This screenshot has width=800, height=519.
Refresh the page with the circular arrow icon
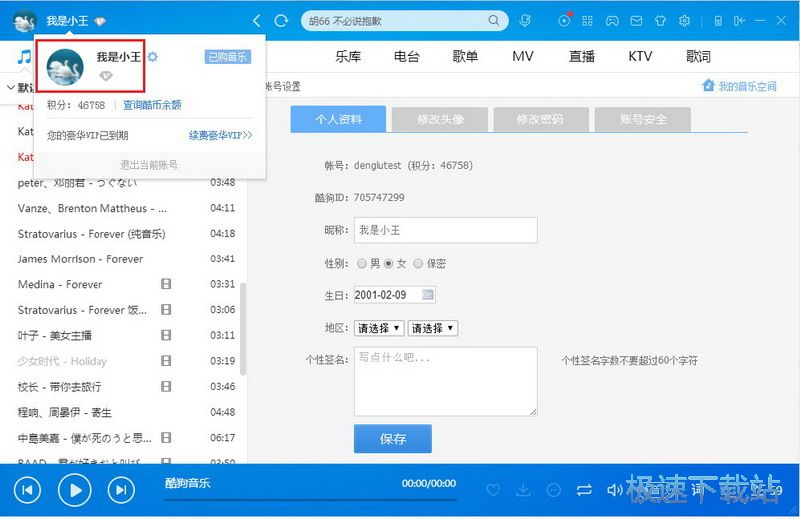(x=281, y=21)
